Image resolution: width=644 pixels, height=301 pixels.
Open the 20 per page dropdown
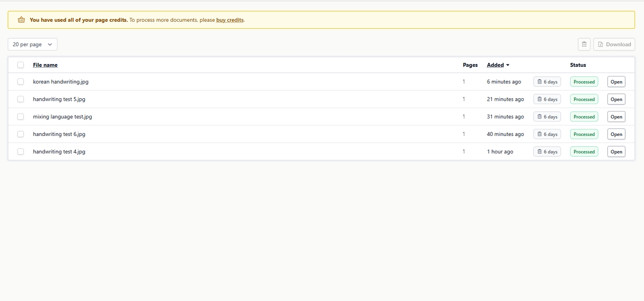pyautogui.click(x=33, y=44)
